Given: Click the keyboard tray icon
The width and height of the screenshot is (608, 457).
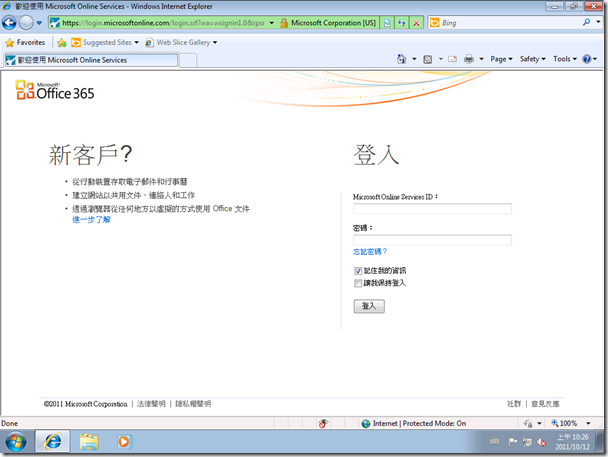Looking at the screenshot, I should (494, 441).
